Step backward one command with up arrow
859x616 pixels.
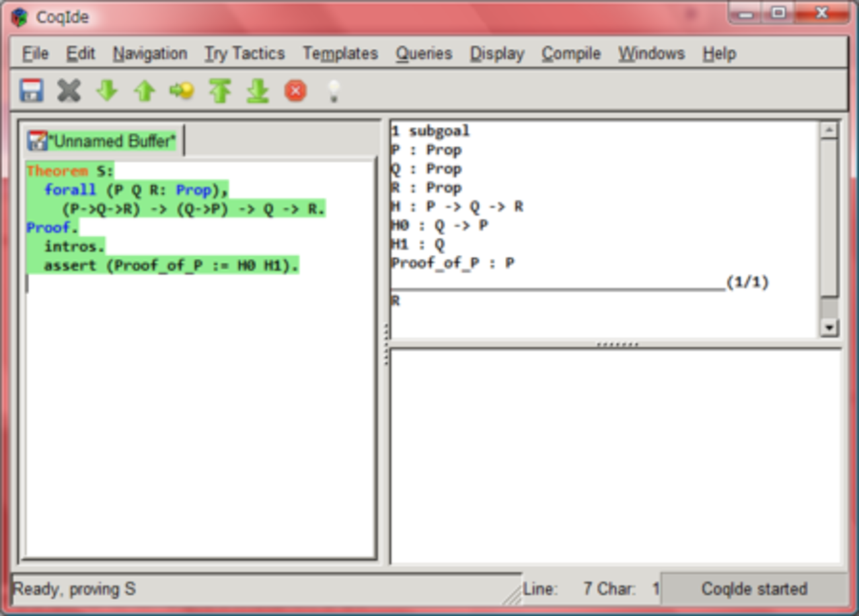point(144,90)
